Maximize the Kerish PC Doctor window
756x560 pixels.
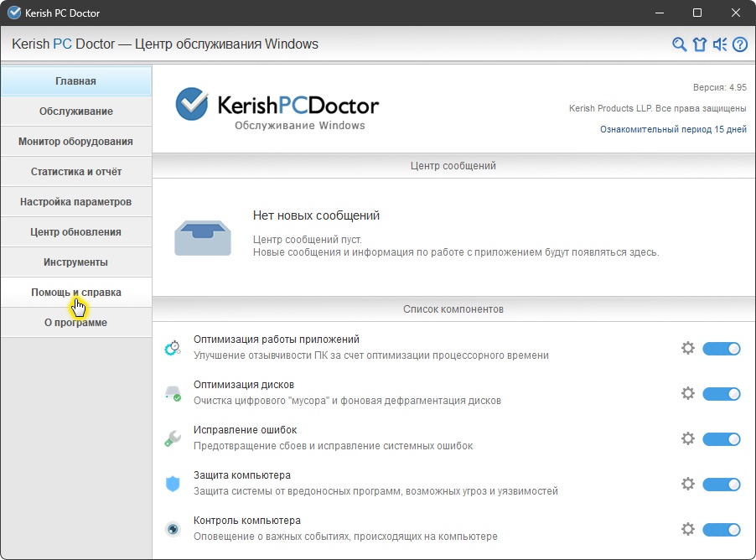point(697,13)
